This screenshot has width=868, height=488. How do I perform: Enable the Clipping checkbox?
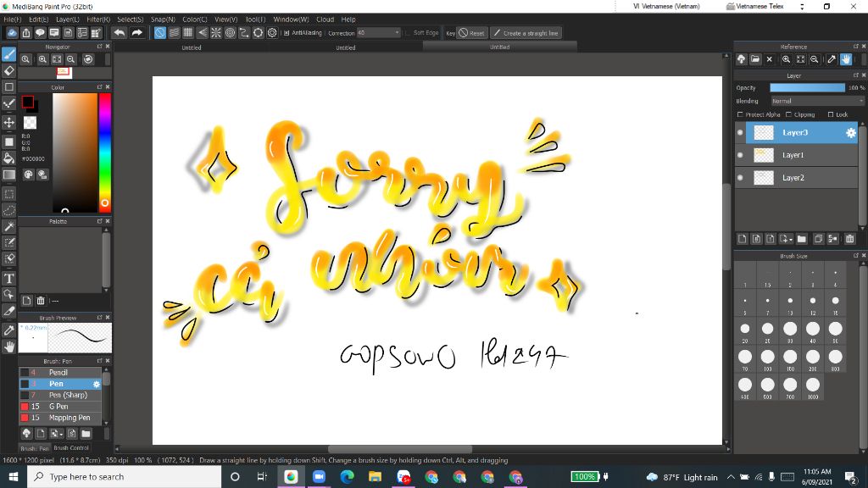789,114
